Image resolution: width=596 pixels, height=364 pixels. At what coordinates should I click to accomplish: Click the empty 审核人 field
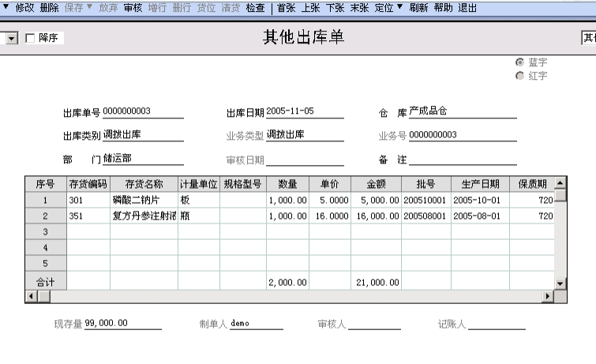click(x=374, y=323)
